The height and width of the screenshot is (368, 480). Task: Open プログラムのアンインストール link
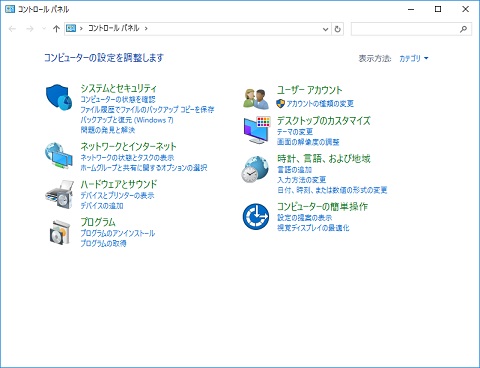coord(118,233)
